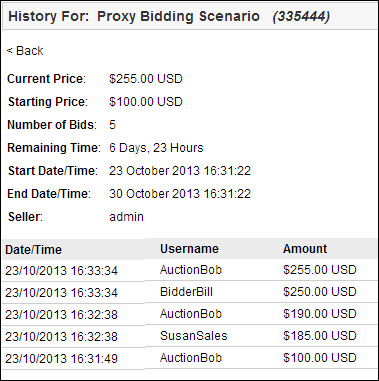This screenshot has height=381, width=379.
Task: Select the $100.00 USD bid amount row
Action: point(189,358)
